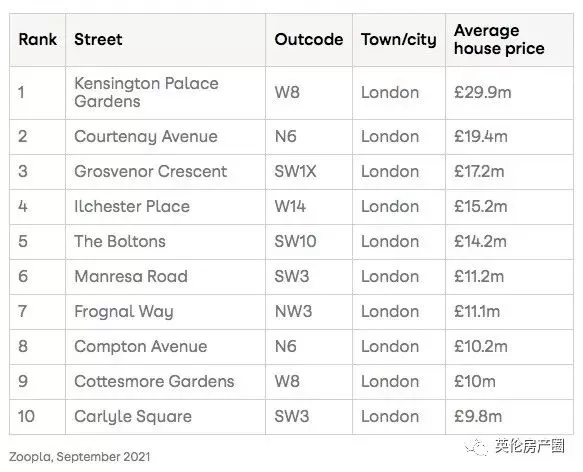The width and height of the screenshot is (583, 472).
Task: Click the Outcode column header
Action: coord(309,39)
